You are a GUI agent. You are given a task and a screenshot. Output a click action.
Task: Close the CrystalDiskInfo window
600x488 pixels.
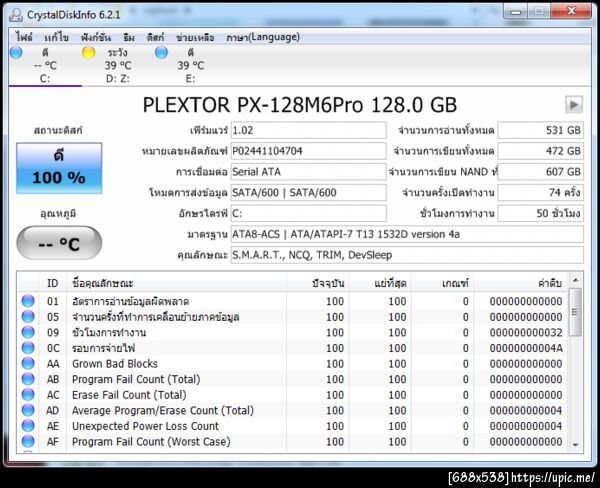[571, 11]
